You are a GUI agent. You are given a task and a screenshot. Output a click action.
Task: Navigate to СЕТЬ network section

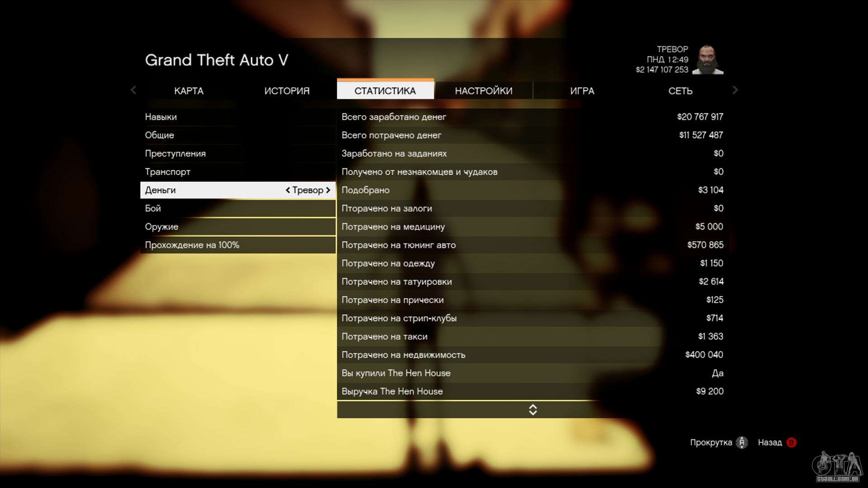pos(680,90)
